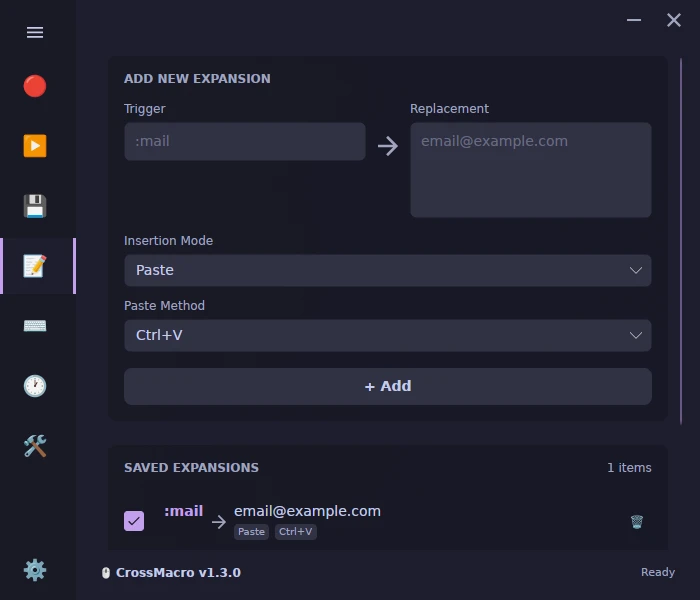
Task: Click the :mail trigger label in saved list
Action: click(183, 511)
